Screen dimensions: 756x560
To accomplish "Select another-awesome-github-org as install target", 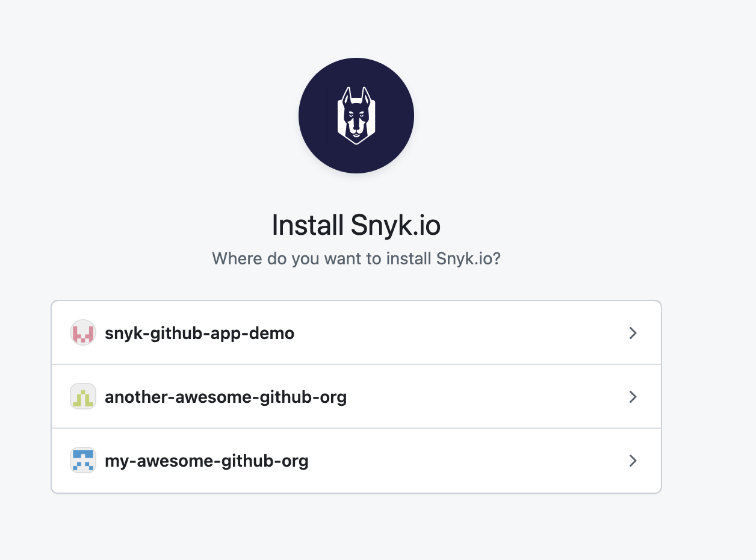I will coord(226,396).
